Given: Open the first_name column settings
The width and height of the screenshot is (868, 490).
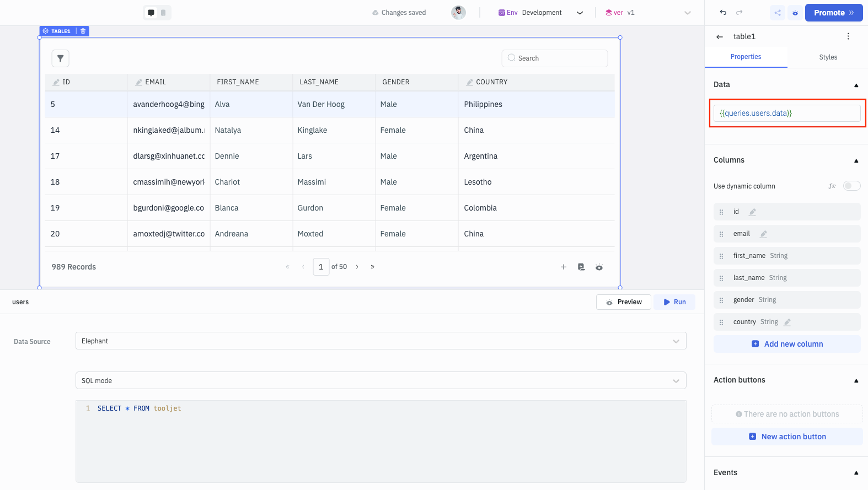Looking at the screenshot, I should coord(787,256).
